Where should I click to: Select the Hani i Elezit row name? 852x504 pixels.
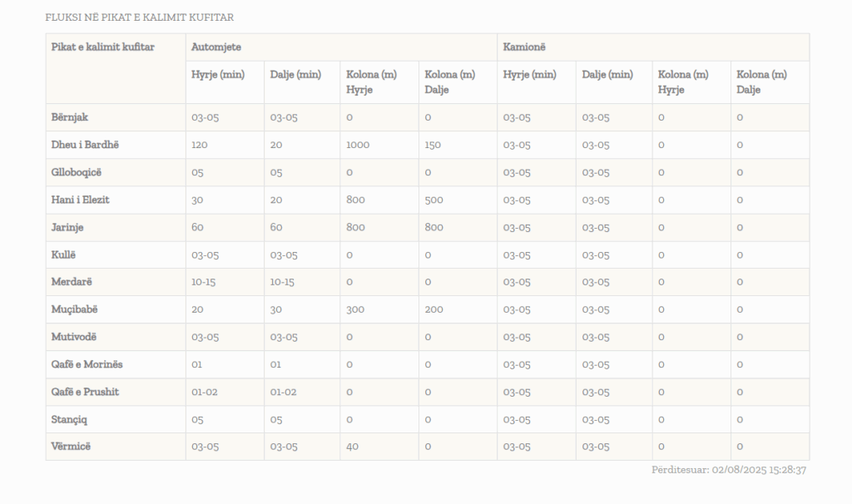tap(81, 200)
